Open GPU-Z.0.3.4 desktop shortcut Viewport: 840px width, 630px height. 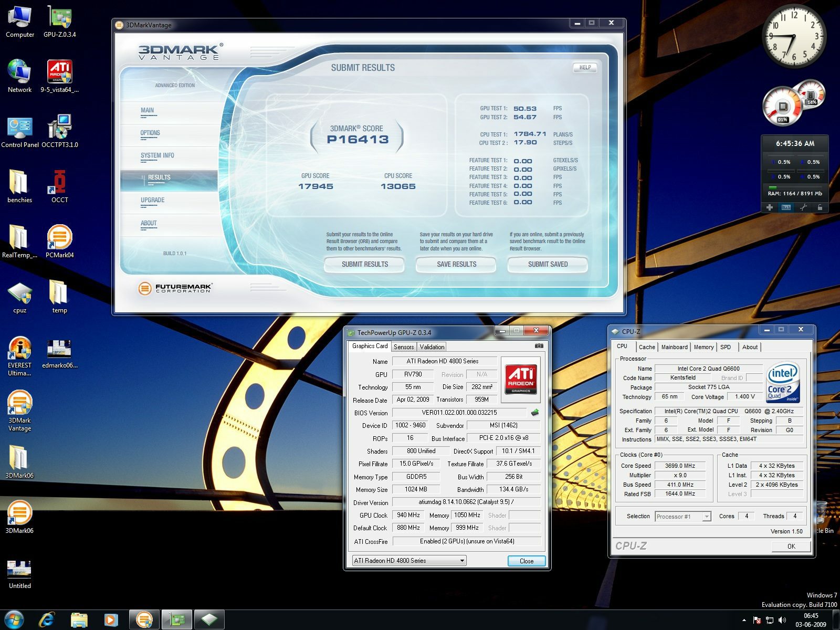point(59,22)
